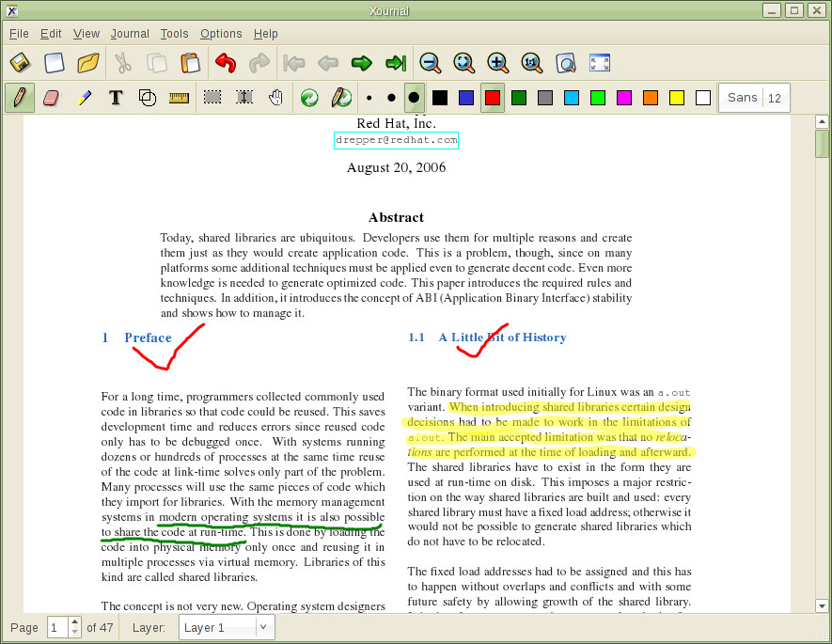The image size is (832, 644).
Task: Pick the gray color swatch
Action: point(545,98)
